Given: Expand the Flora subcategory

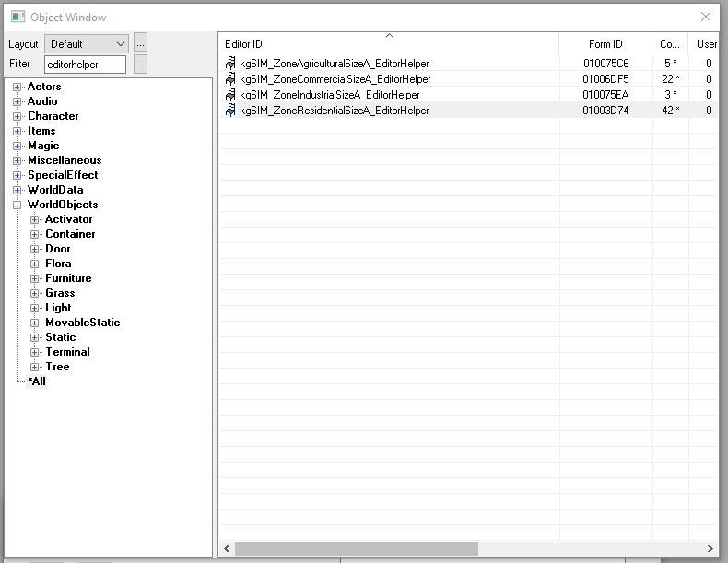Looking at the screenshot, I should click(34, 264).
